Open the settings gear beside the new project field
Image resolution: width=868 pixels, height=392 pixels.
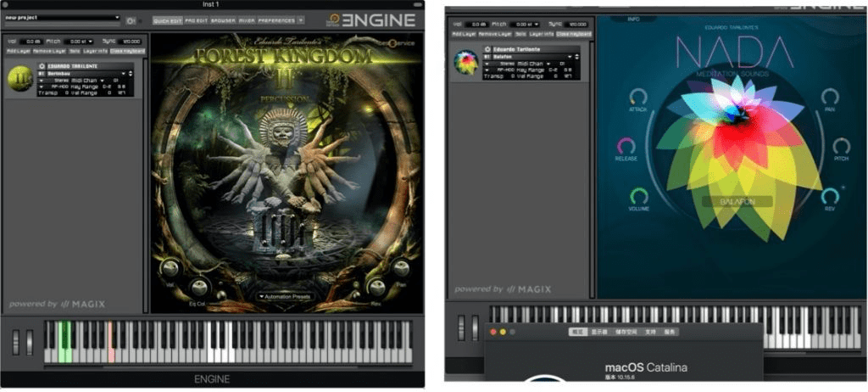click(131, 20)
